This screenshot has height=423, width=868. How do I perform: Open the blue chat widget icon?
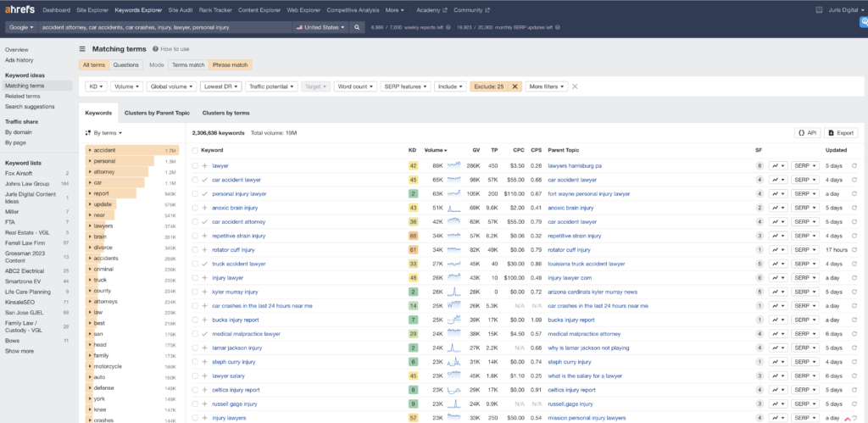864,22
